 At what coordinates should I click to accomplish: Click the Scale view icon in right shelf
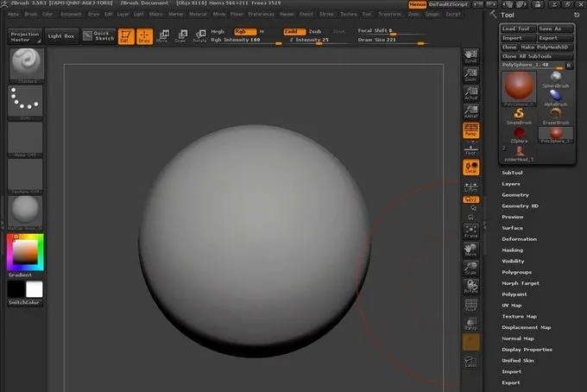tap(470, 268)
